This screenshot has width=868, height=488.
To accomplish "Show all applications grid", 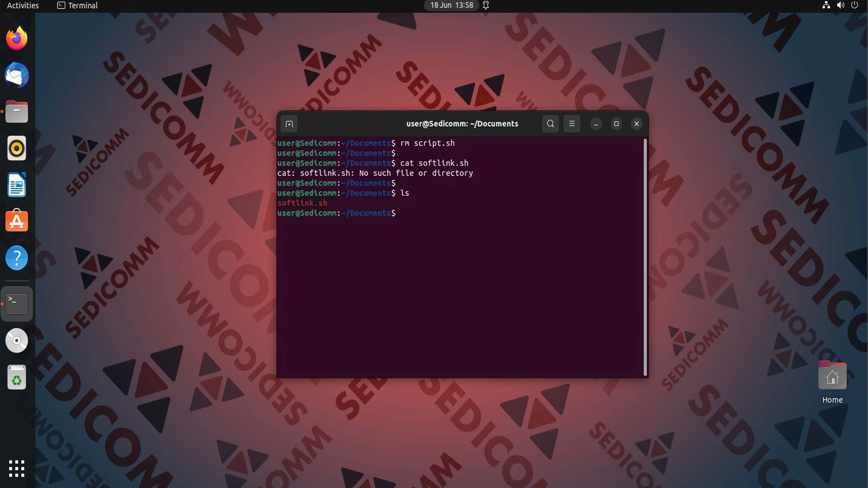I will (17, 469).
